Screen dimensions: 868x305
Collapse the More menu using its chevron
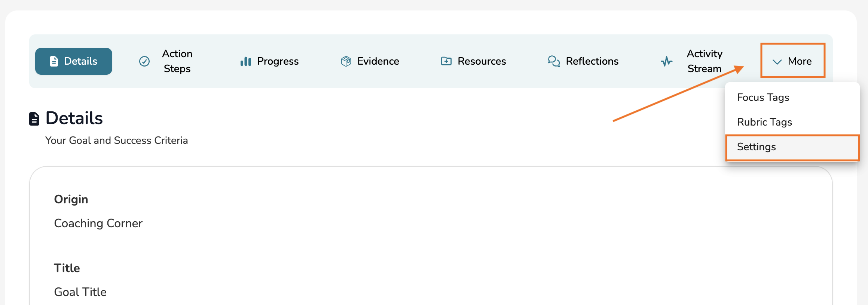(x=777, y=62)
